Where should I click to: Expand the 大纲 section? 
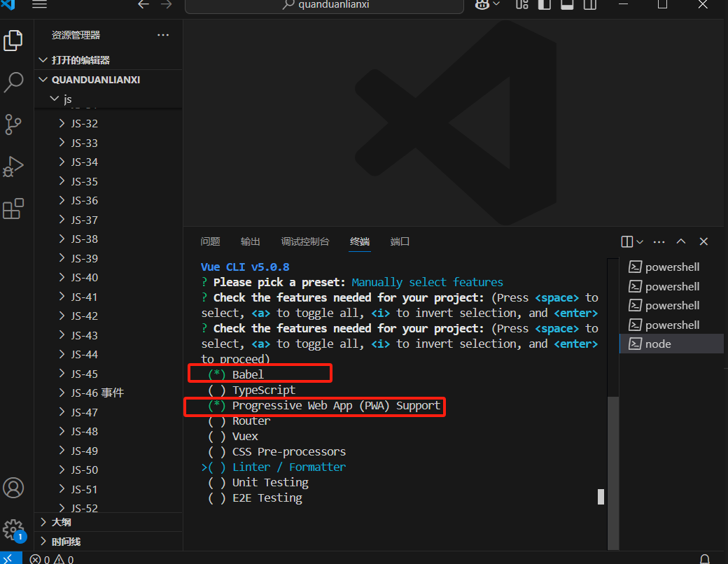tap(108, 522)
